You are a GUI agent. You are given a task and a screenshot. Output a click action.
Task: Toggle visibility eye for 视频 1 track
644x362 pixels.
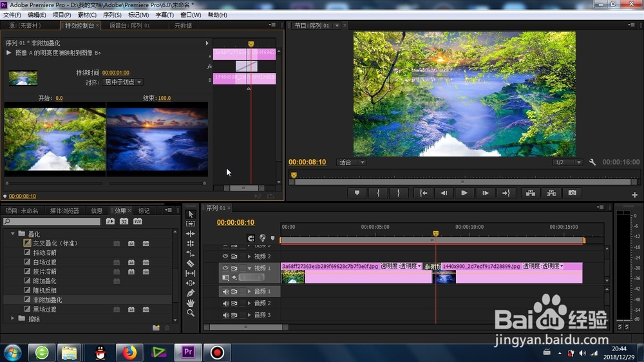[x=225, y=268]
